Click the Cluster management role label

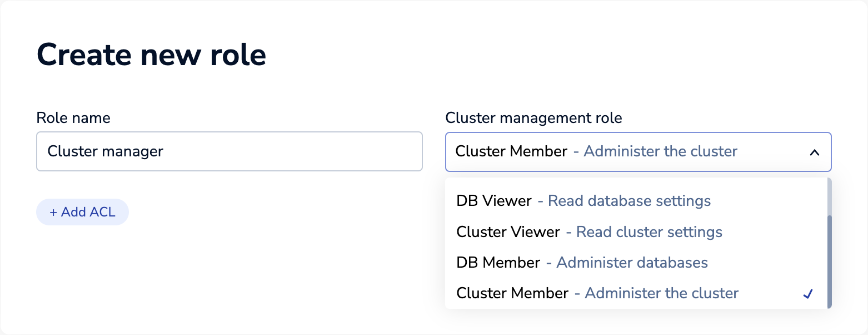pyautogui.click(x=534, y=117)
